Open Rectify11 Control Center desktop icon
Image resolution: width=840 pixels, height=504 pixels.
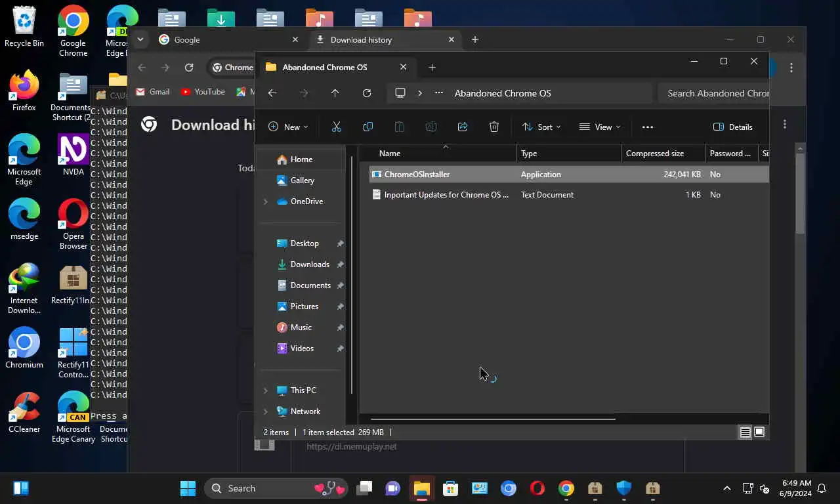pos(73,353)
